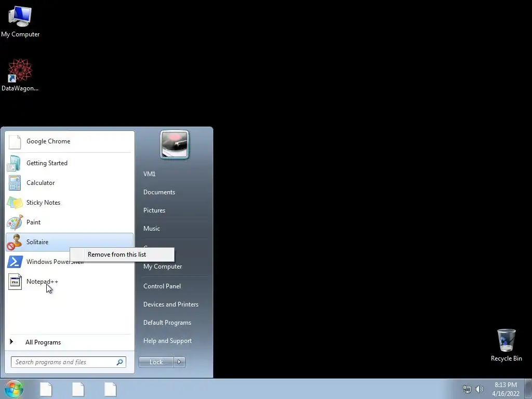Open Getting Started entry
Image resolution: width=532 pixels, height=399 pixels.
point(70,163)
